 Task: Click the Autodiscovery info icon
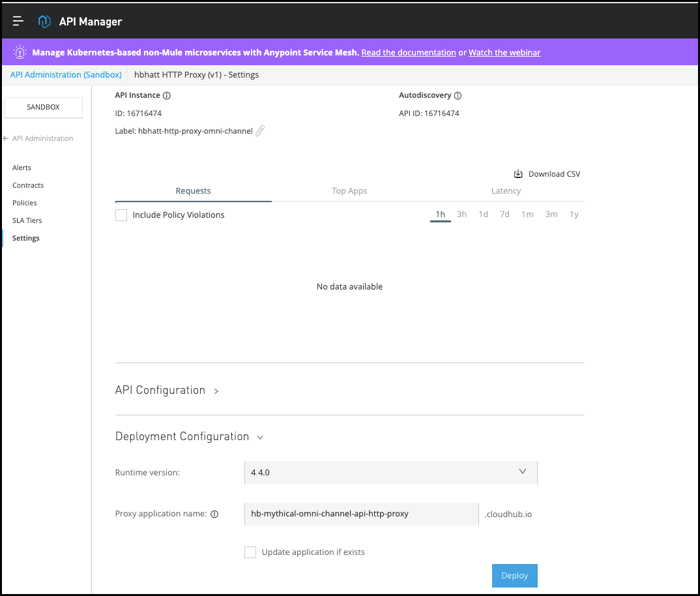458,96
